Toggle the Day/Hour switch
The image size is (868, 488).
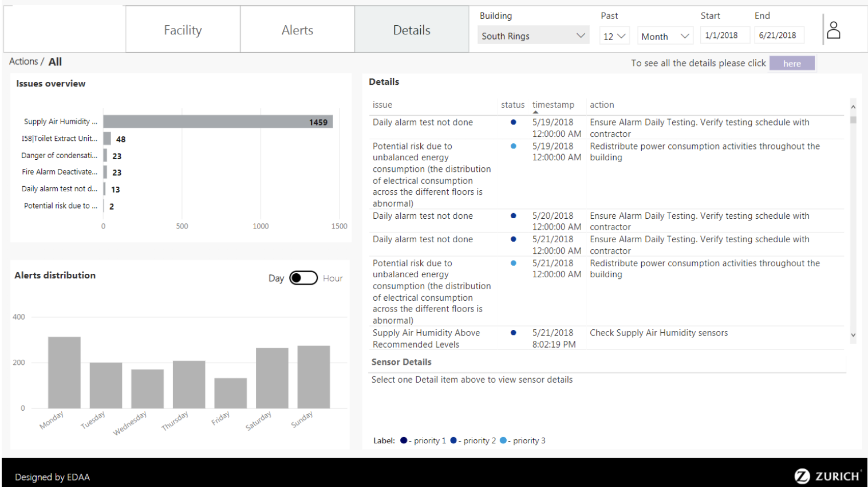(303, 278)
